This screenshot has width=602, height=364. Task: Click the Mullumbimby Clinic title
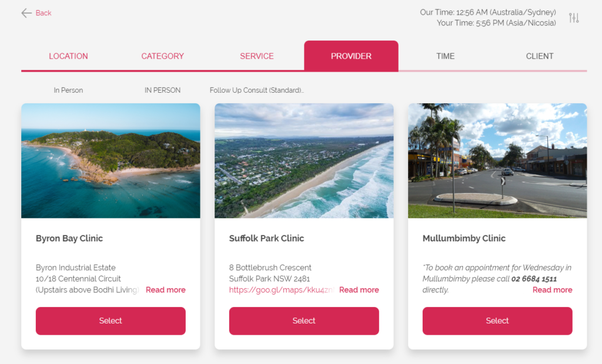pos(464,238)
